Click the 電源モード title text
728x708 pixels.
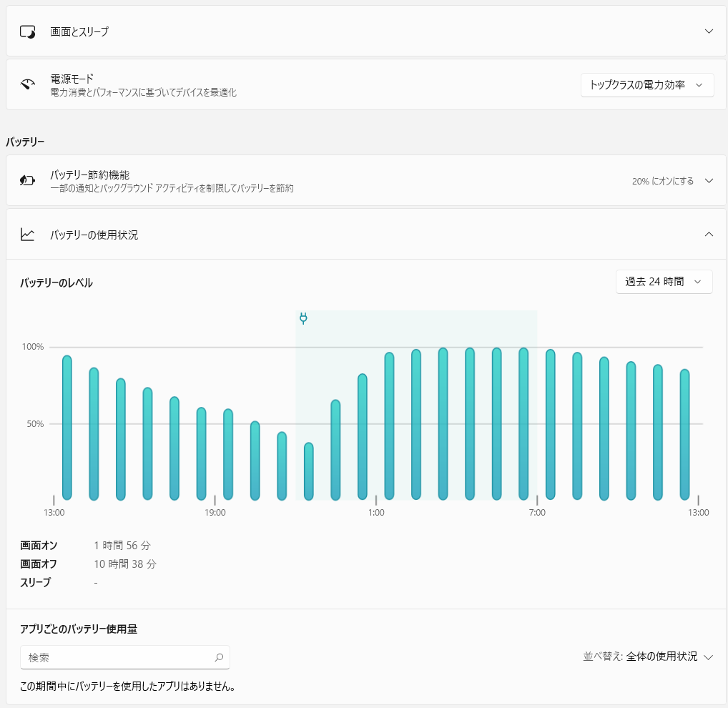[x=72, y=78]
